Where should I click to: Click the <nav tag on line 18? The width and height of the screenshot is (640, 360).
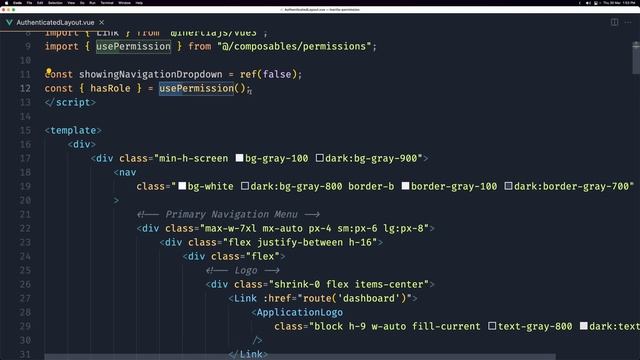tap(125, 172)
